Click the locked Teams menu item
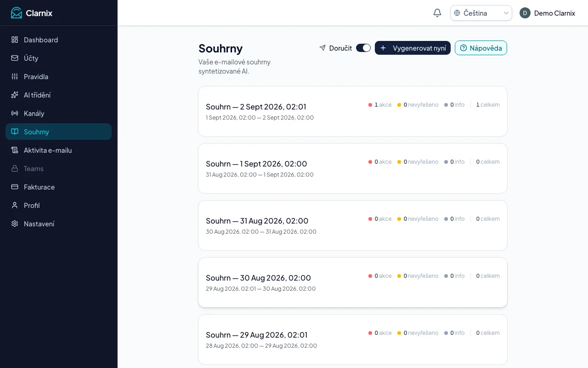The image size is (588, 368). (x=58, y=168)
